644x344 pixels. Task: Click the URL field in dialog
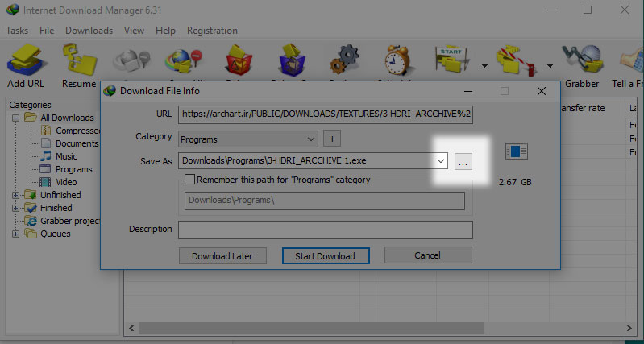326,114
